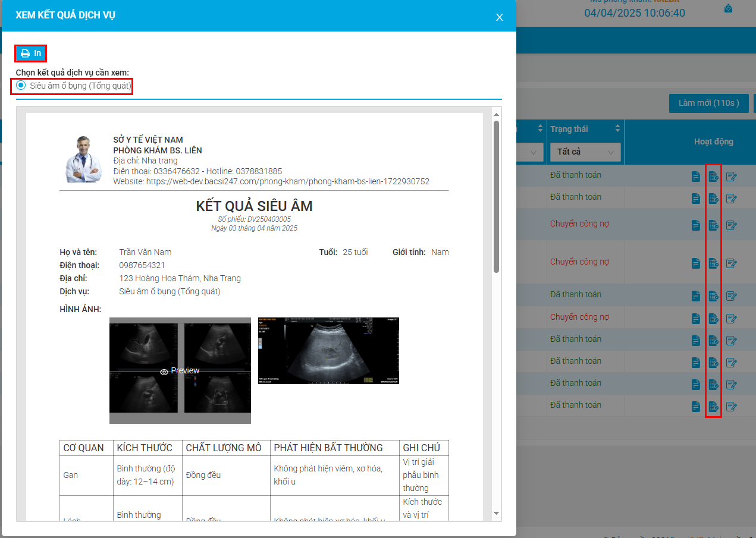Click the phone number 0987654321
This screenshot has width=756, height=538.
142,265
